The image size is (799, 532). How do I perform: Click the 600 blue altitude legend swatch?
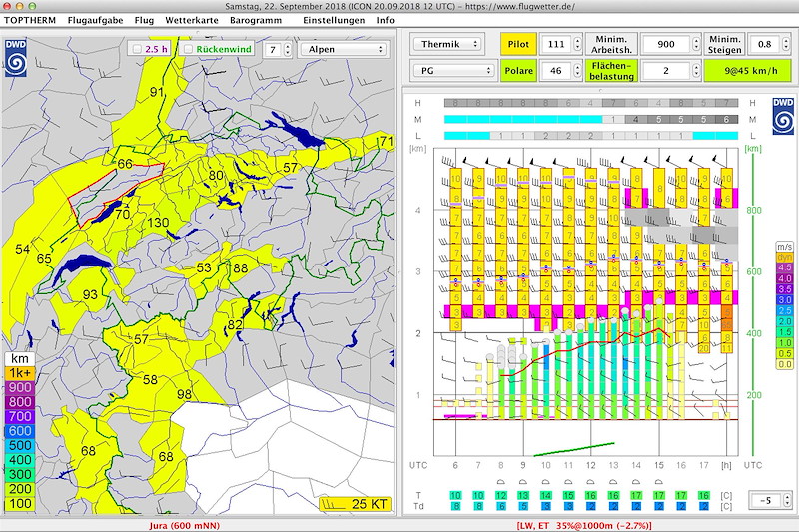(x=20, y=431)
